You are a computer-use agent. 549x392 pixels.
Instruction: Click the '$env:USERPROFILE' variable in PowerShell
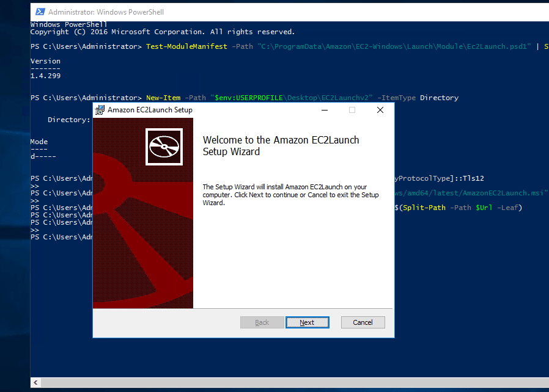(249, 98)
